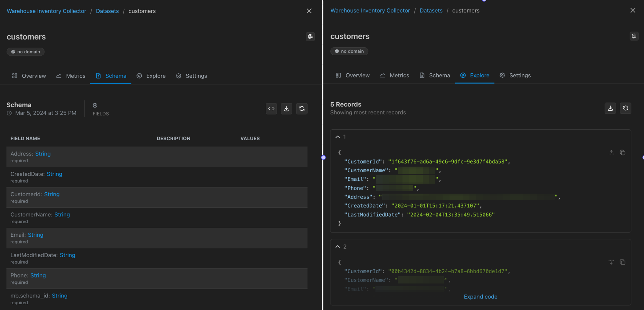Screen dimensions: 644x310
Task: Select the LastModifiedDate field row in the schema
Action: click(157, 258)
